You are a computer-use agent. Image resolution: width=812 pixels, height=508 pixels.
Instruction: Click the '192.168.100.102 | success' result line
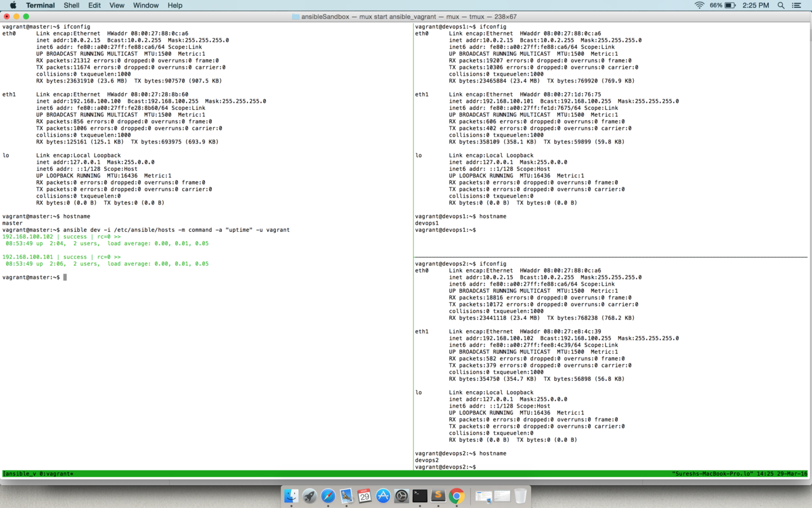[x=62, y=237]
